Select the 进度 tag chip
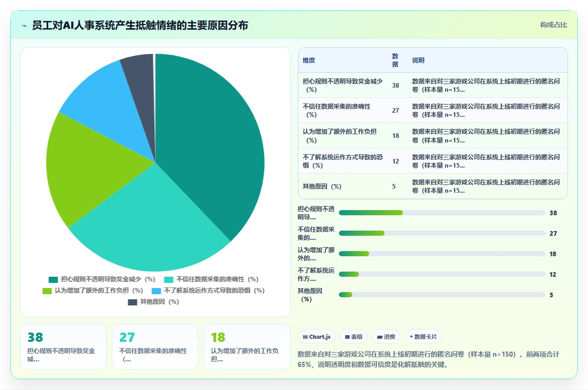 tap(386, 337)
